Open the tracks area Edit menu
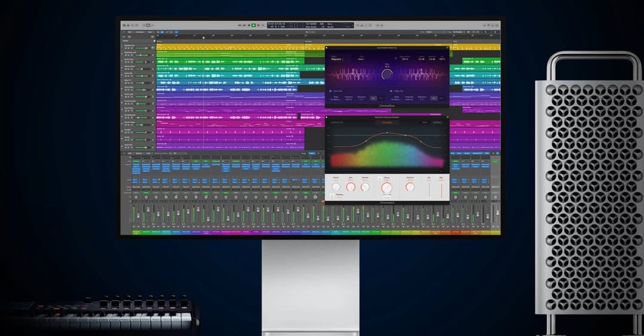This screenshot has width=644, height=336. tap(130, 32)
